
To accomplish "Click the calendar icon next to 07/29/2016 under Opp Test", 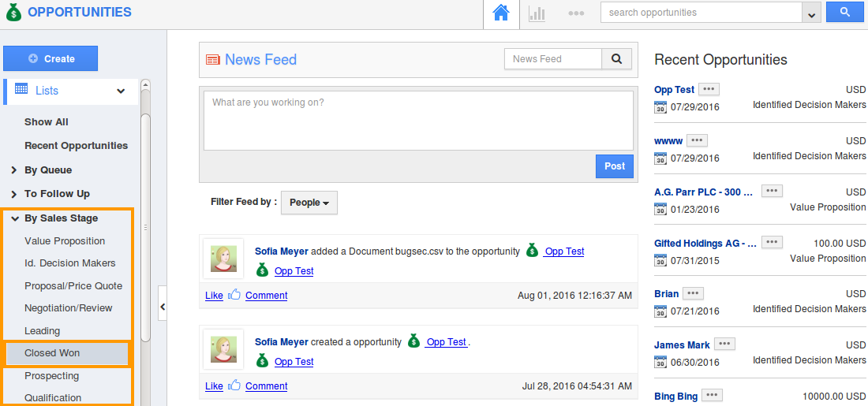I will (660, 107).
